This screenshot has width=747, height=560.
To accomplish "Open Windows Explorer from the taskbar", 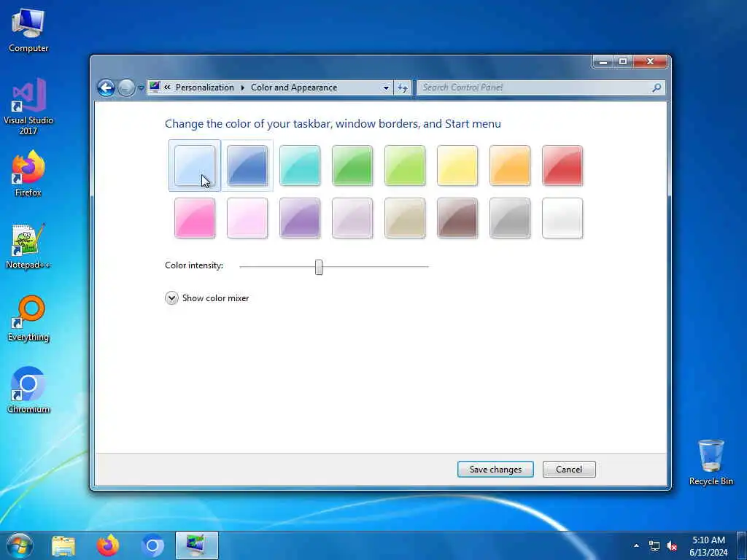I will [x=63, y=545].
